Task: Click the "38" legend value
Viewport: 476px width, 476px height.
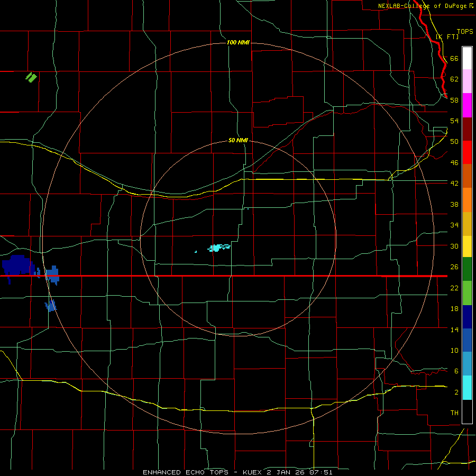Action: click(454, 204)
